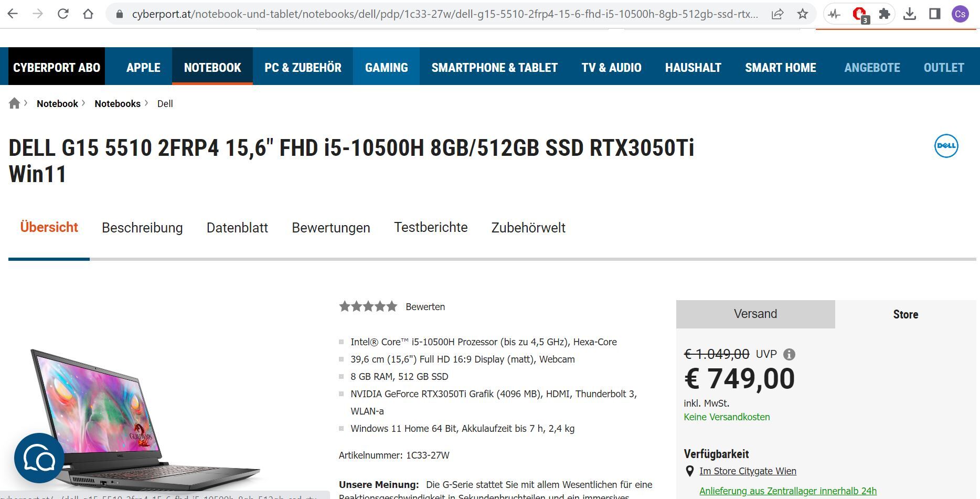Select the Versand tab

click(755, 314)
